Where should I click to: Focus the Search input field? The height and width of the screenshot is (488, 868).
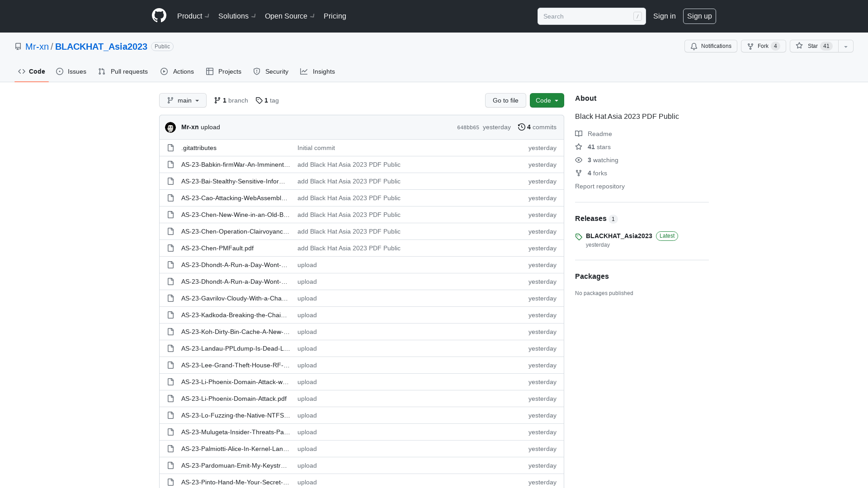point(592,16)
